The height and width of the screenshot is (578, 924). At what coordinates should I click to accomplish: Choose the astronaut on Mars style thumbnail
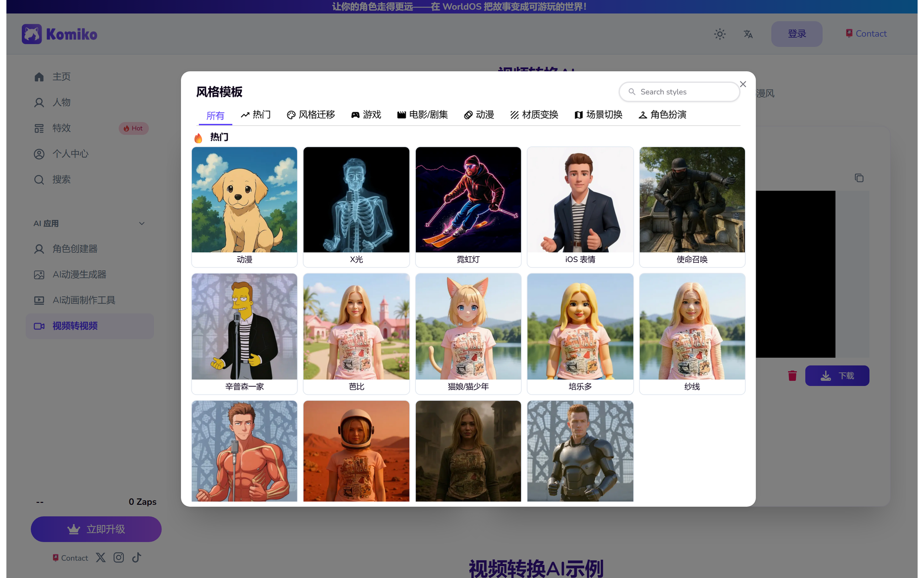coord(356,451)
